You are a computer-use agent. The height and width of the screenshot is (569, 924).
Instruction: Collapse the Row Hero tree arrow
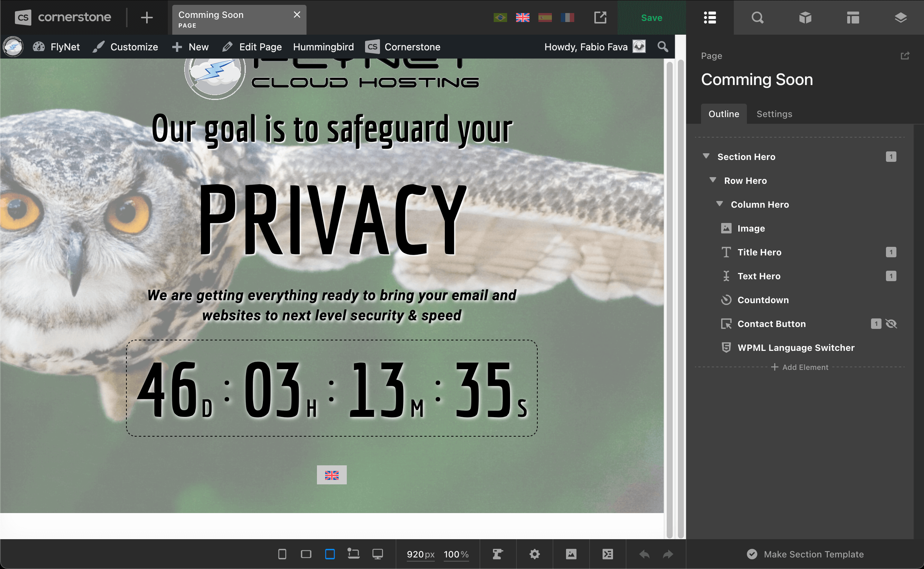coord(713,180)
